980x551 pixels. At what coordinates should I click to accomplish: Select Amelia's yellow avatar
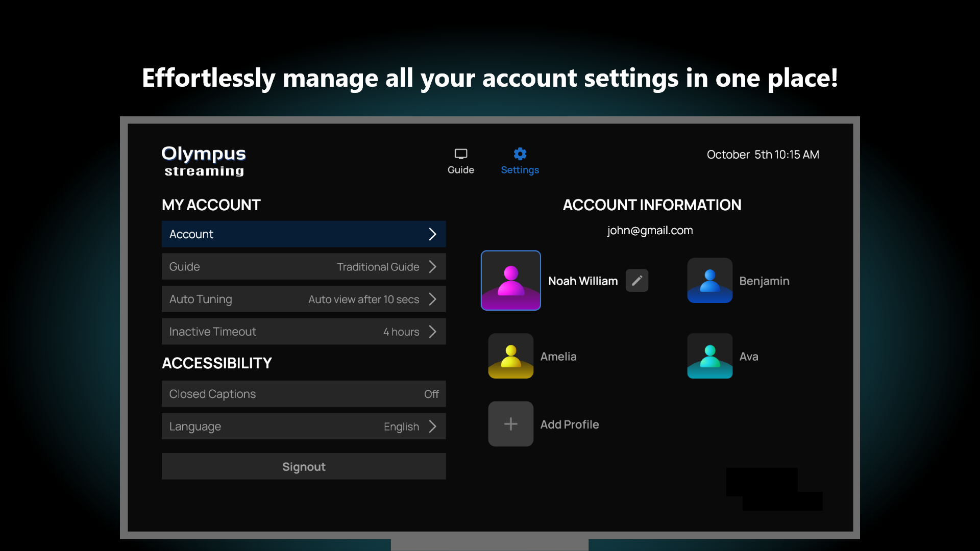[x=511, y=356]
